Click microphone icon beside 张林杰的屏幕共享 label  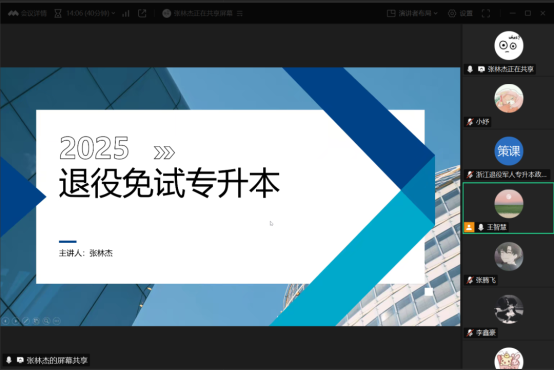pos(9,360)
